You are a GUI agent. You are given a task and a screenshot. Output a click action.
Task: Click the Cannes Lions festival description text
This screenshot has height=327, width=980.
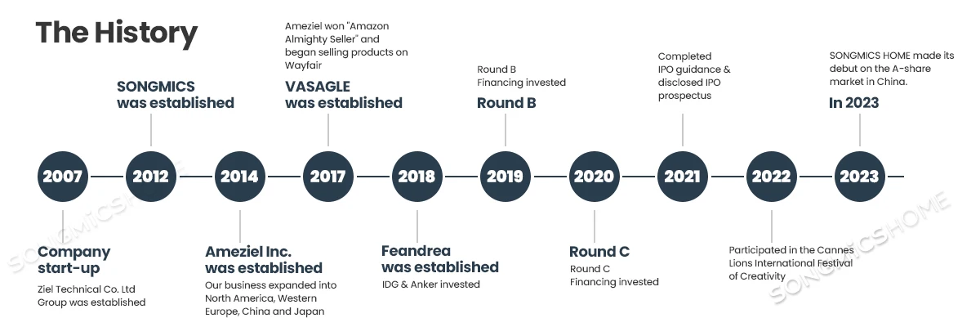791,263
